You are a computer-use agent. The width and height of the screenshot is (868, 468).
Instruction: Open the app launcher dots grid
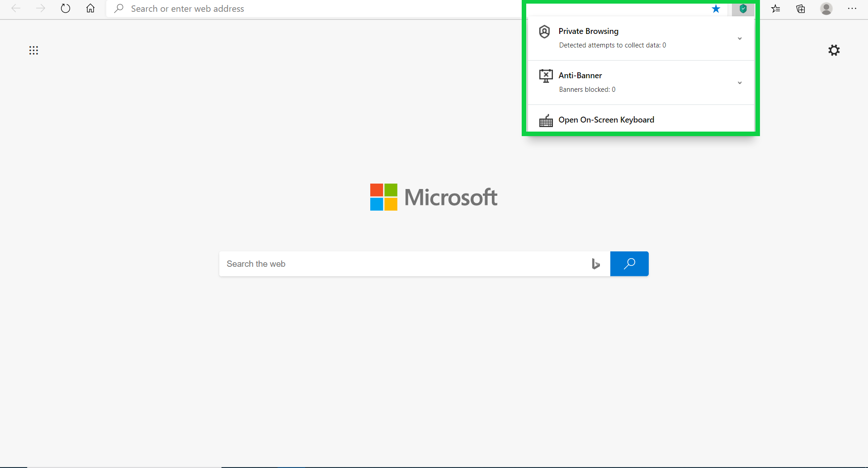[33, 50]
